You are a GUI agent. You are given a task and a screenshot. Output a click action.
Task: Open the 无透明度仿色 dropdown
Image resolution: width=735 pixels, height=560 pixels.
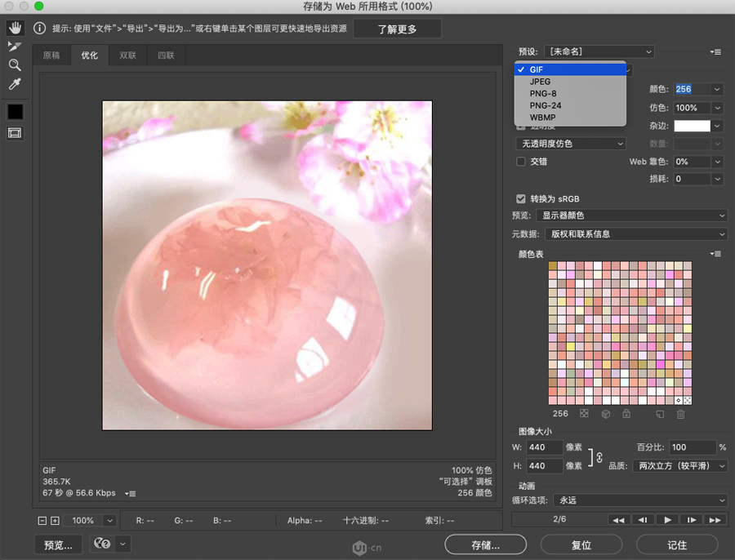coord(571,144)
